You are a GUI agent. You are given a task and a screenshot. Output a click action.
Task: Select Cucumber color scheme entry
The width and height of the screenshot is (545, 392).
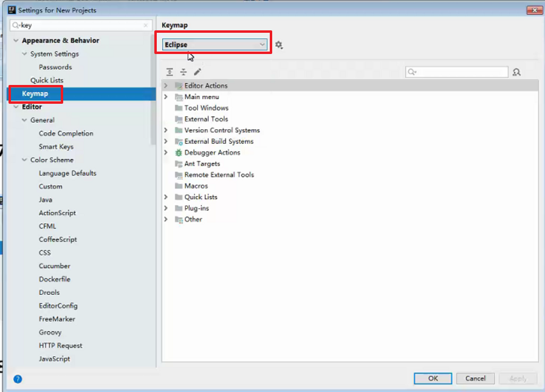click(55, 266)
